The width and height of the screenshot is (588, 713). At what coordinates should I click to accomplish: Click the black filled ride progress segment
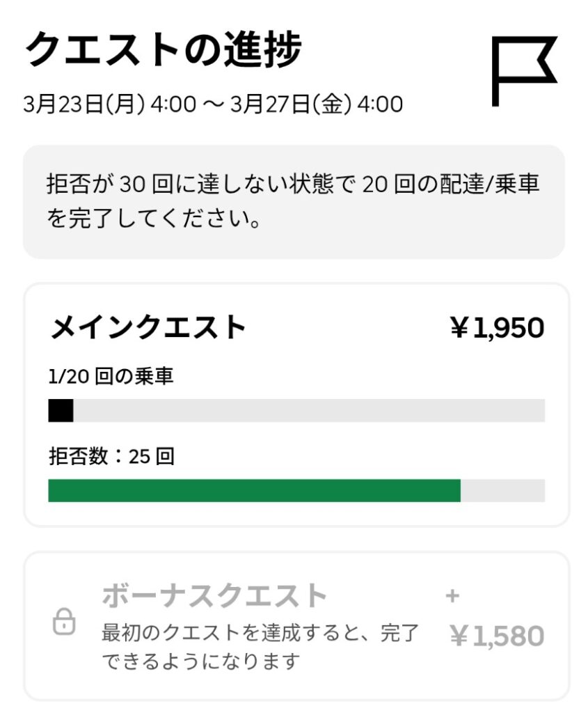tap(61, 411)
